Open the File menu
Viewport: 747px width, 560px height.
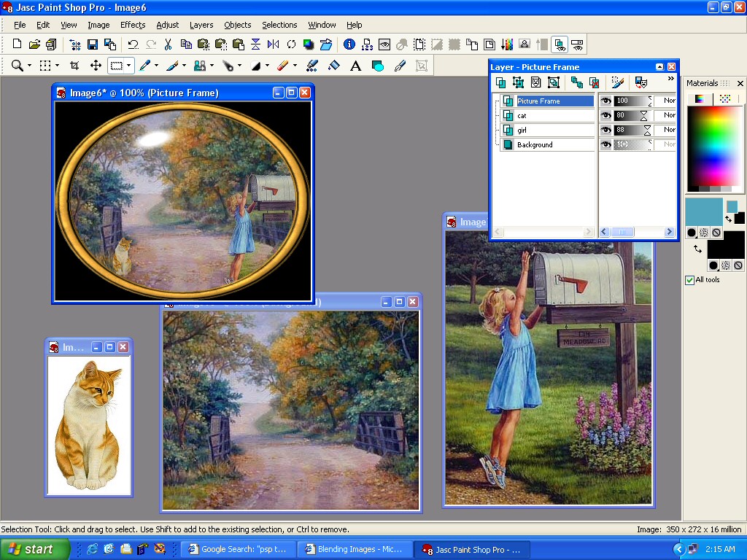(20, 25)
